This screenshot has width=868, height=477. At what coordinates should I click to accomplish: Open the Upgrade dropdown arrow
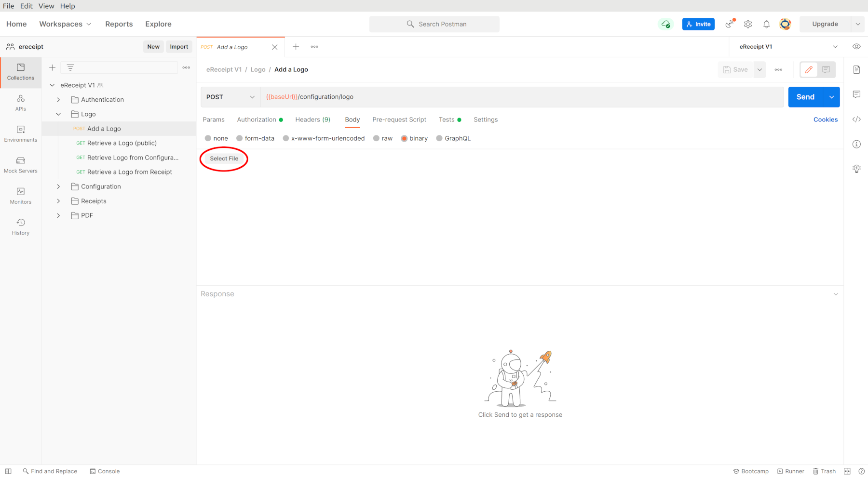click(857, 24)
